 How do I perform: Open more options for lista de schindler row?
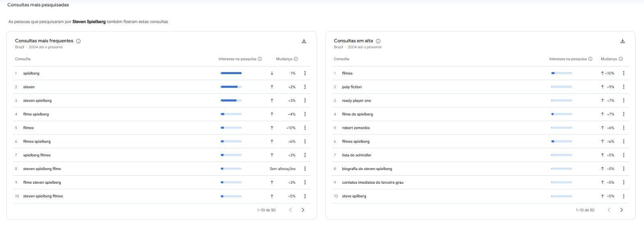[x=623, y=155]
